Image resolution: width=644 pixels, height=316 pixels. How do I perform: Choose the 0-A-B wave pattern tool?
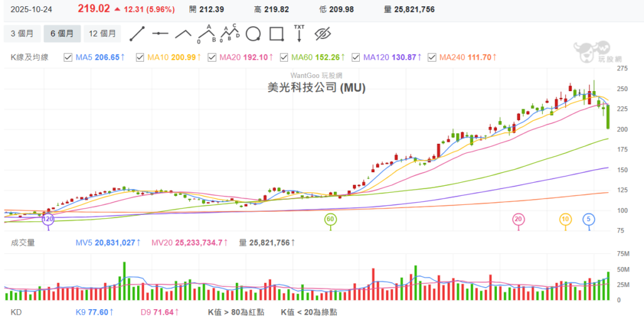tap(206, 33)
